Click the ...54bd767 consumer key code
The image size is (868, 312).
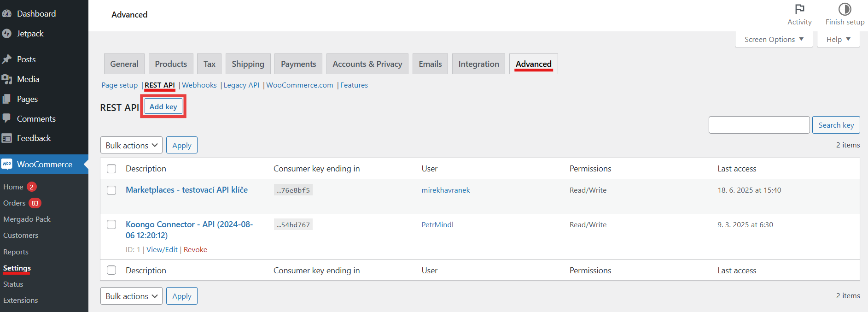click(x=293, y=225)
